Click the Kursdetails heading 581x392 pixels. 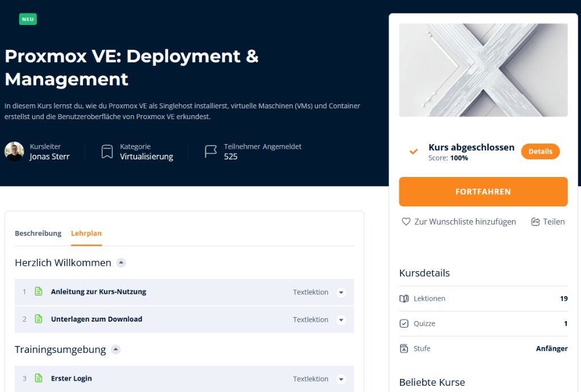click(x=424, y=273)
